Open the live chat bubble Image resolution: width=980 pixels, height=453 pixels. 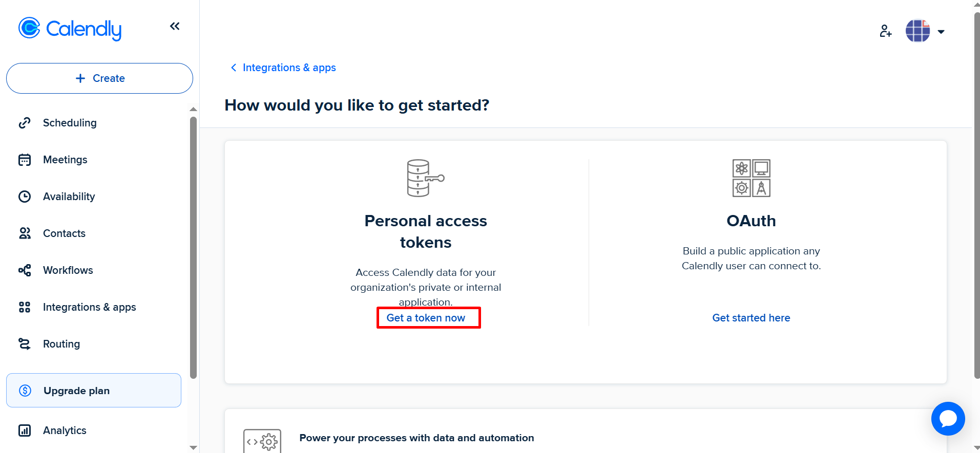click(948, 419)
